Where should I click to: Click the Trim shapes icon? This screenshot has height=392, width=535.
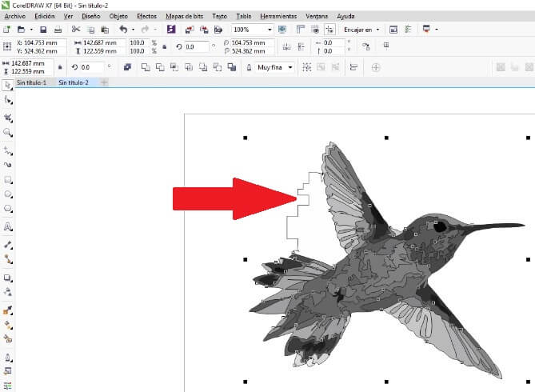click(160, 67)
